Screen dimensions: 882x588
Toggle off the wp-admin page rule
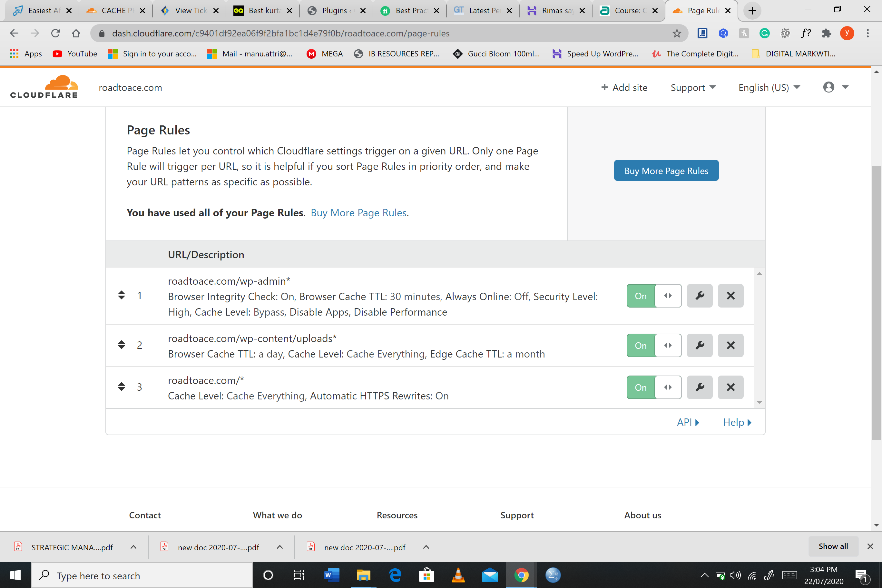click(654, 296)
